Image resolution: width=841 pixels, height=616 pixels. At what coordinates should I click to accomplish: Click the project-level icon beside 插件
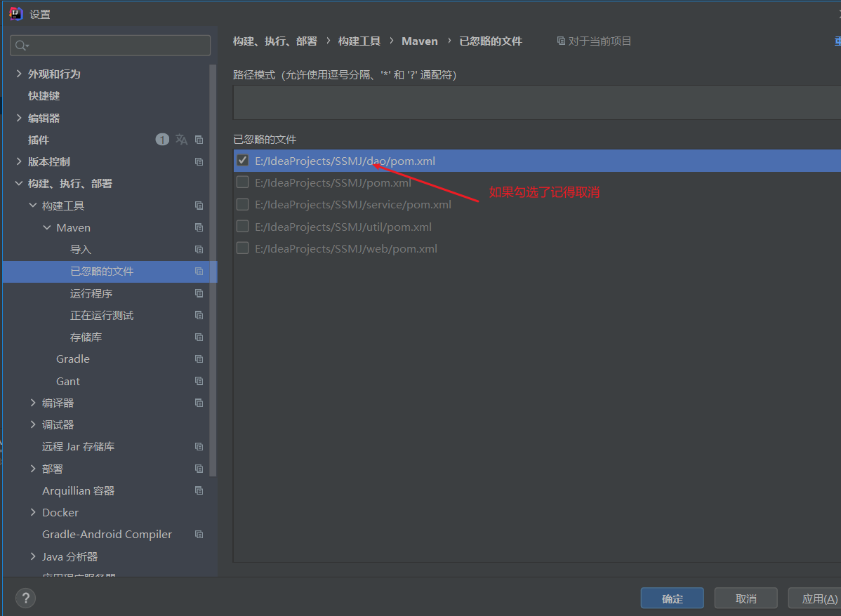click(199, 140)
